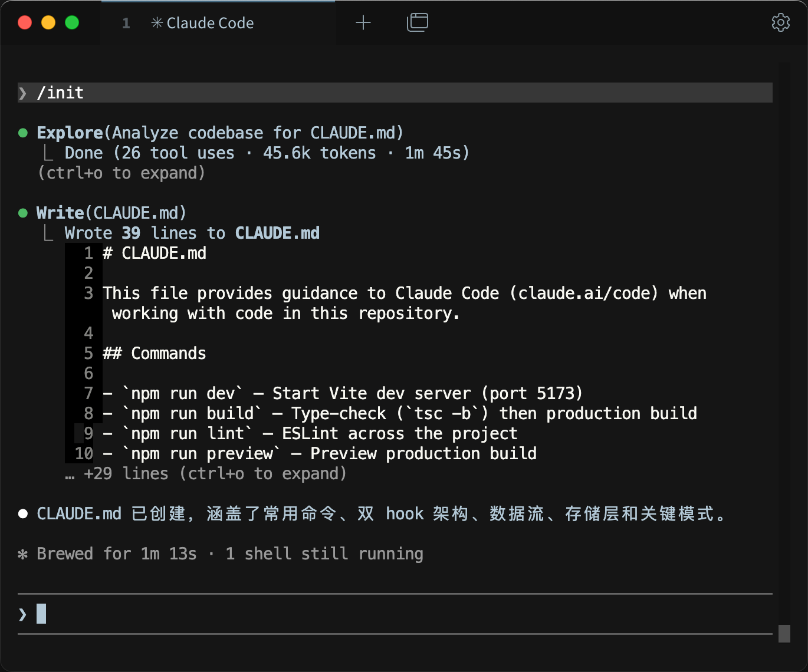Click the white bullet before CLAUDE.md summary

click(x=23, y=513)
